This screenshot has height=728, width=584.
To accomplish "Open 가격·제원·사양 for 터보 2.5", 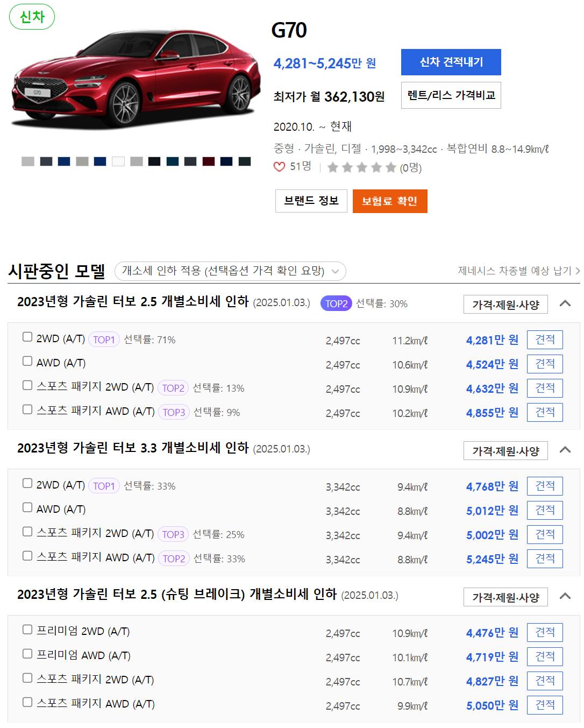I will (505, 305).
